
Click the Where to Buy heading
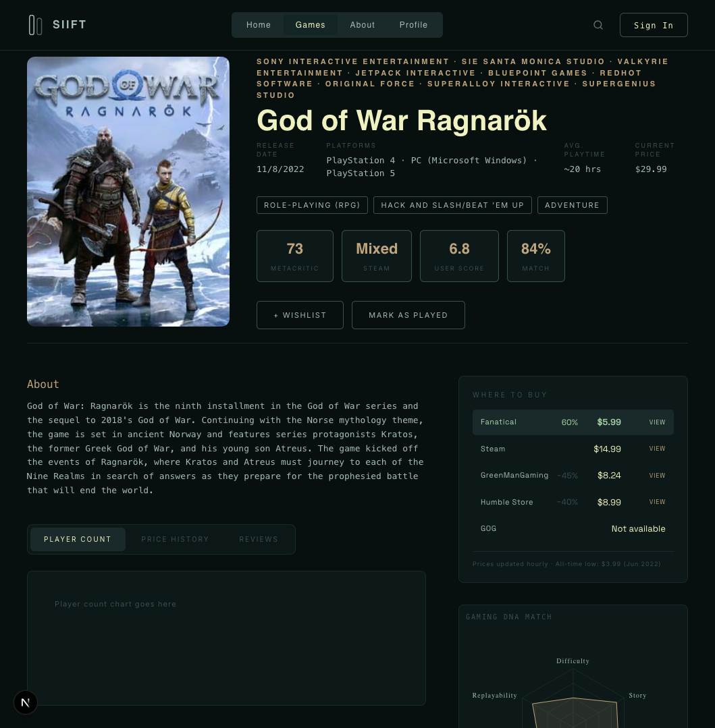pyautogui.click(x=510, y=395)
